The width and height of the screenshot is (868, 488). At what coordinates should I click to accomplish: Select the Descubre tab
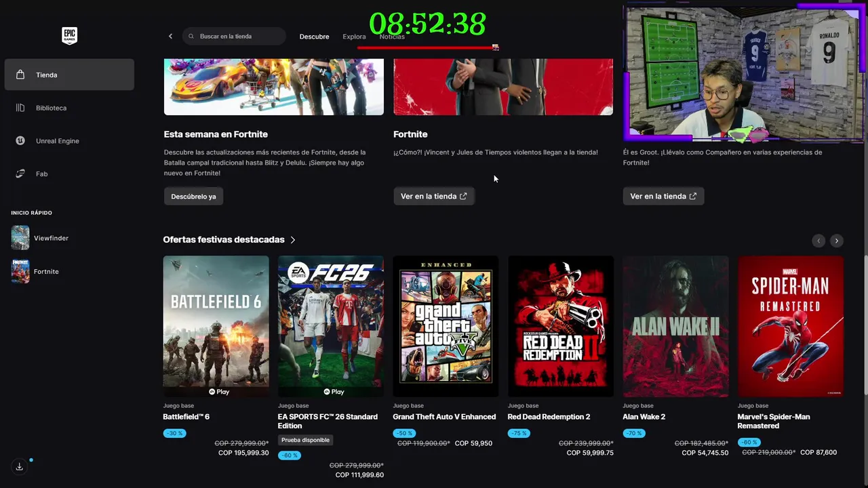click(x=314, y=37)
